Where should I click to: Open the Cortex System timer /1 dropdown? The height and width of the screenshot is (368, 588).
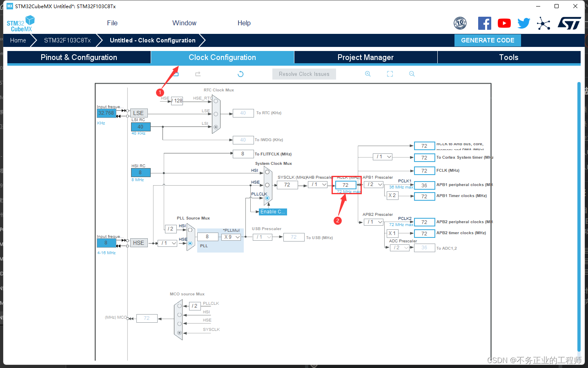(383, 157)
